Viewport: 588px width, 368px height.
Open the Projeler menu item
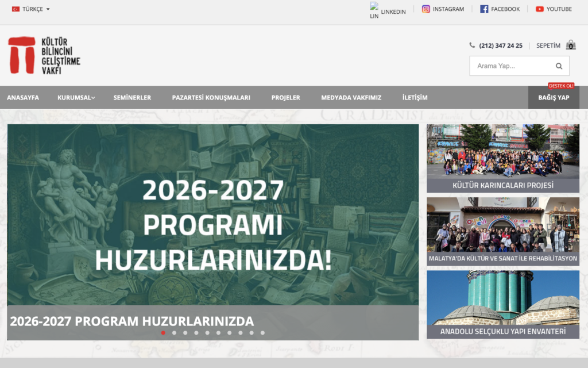[286, 98]
